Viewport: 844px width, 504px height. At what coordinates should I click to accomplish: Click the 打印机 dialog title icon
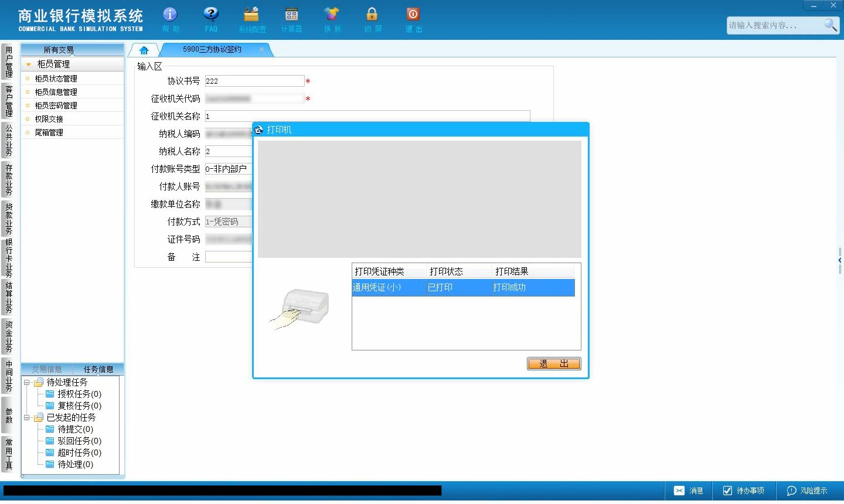point(258,130)
